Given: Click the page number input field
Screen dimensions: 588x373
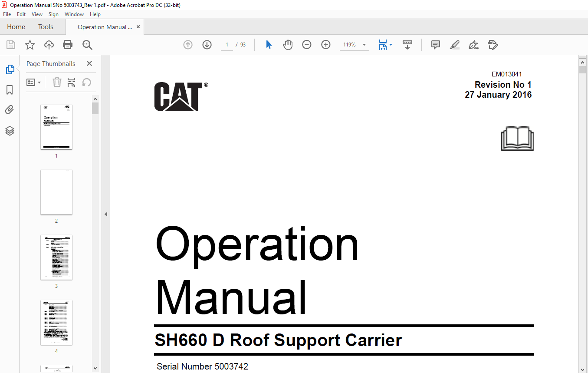Looking at the screenshot, I should click(227, 45).
